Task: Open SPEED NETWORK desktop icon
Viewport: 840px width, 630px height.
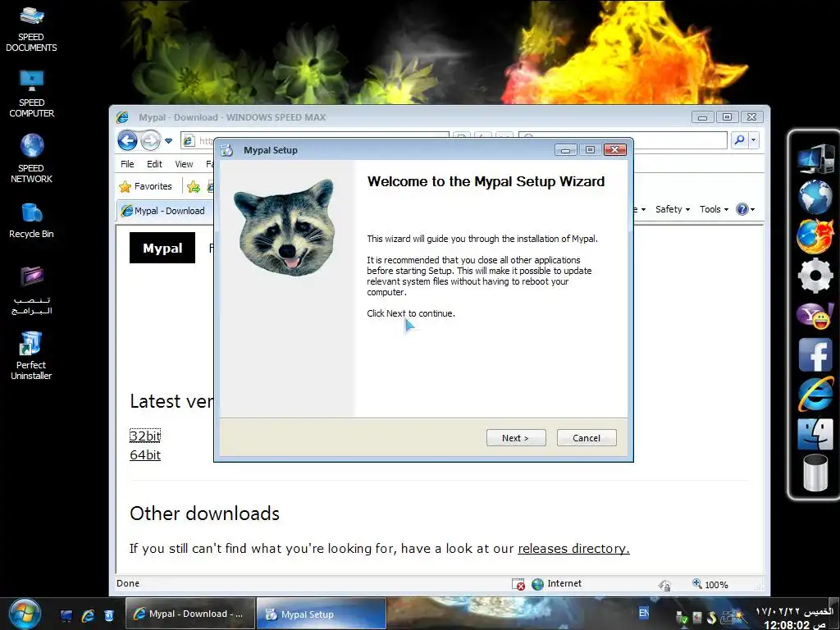Action: (31, 158)
